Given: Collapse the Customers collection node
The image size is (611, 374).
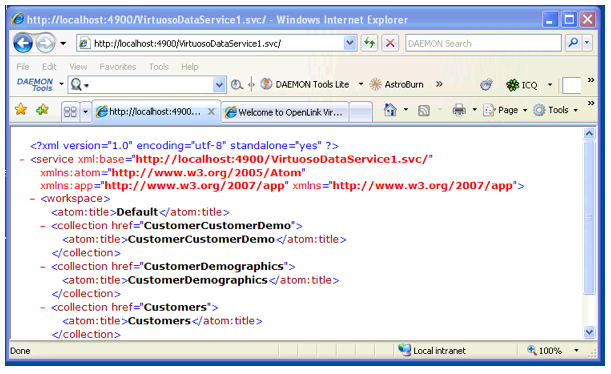Looking at the screenshot, I should [x=43, y=308].
